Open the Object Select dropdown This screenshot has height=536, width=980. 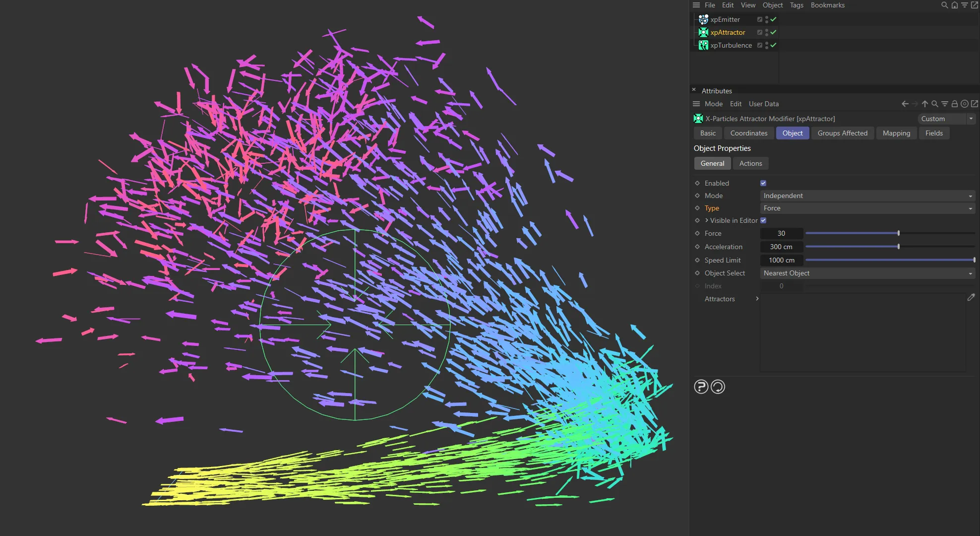(x=867, y=273)
